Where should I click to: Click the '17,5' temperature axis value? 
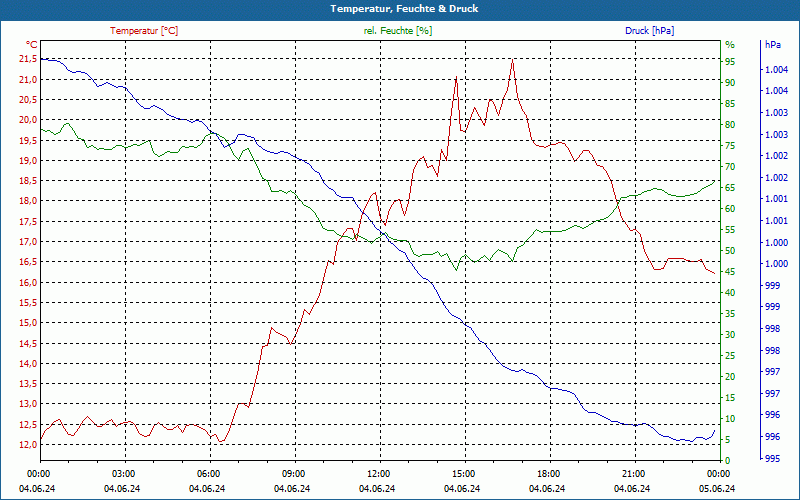pos(28,221)
